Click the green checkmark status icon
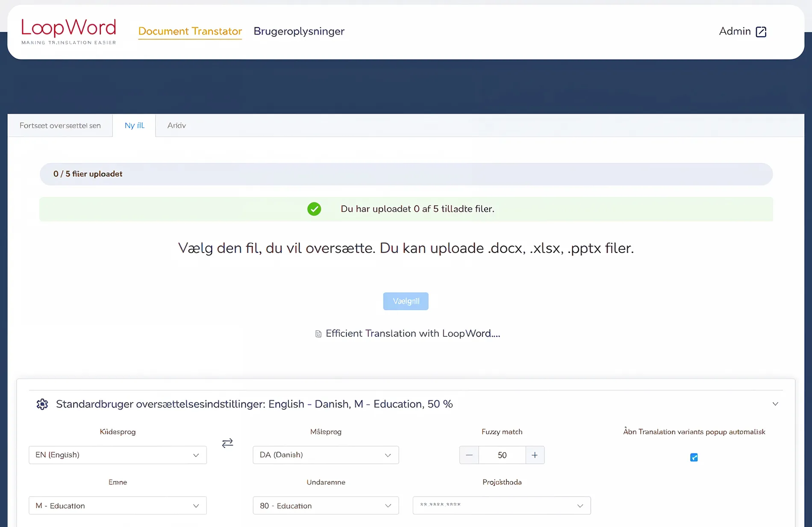Viewport: 812px width, 527px height. 314,209
